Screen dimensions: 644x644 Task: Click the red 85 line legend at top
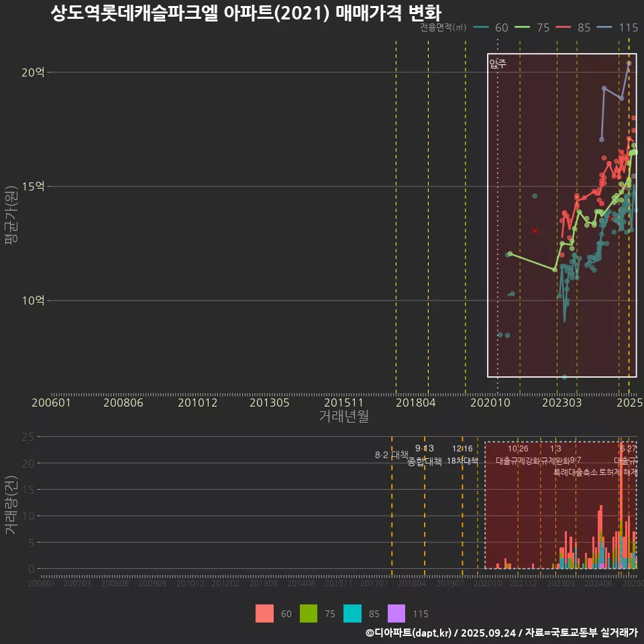click(574, 28)
